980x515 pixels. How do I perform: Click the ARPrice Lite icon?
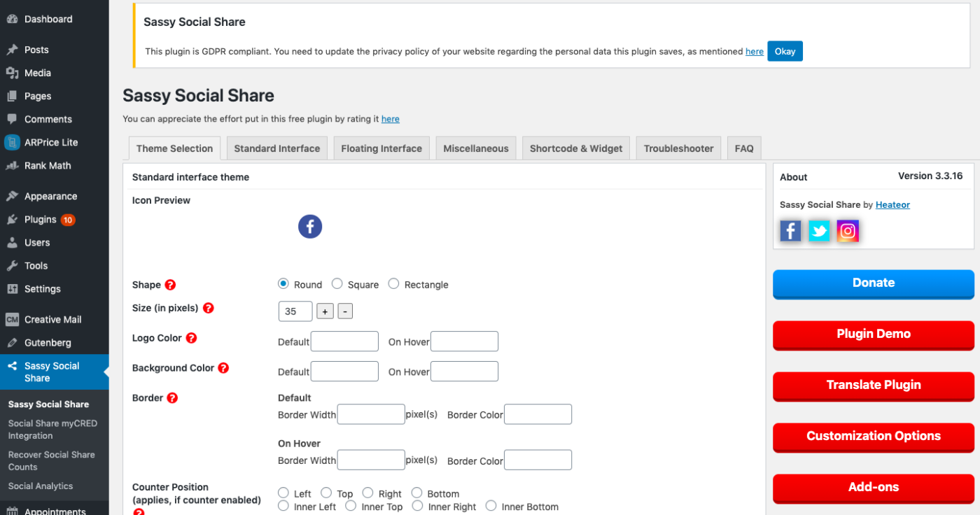(x=12, y=142)
